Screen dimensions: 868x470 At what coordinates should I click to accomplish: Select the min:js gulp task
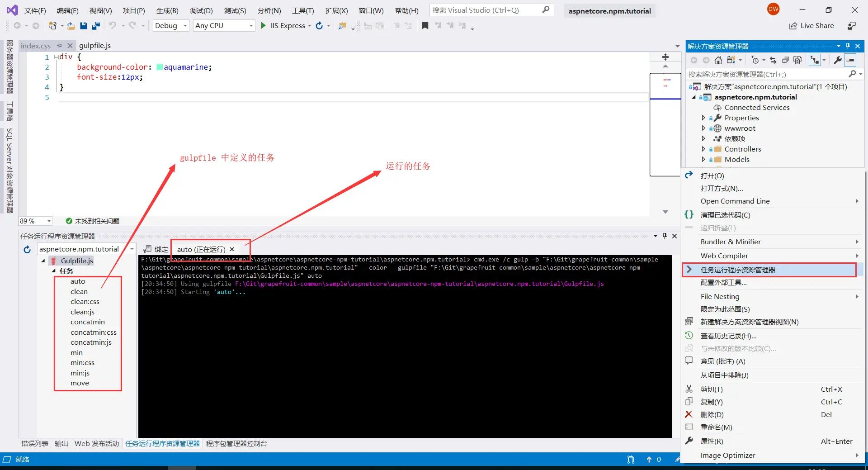pyautogui.click(x=80, y=373)
